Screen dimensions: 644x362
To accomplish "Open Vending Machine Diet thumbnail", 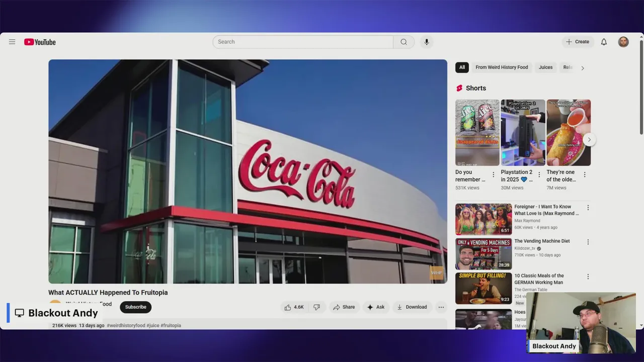I will tap(484, 254).
